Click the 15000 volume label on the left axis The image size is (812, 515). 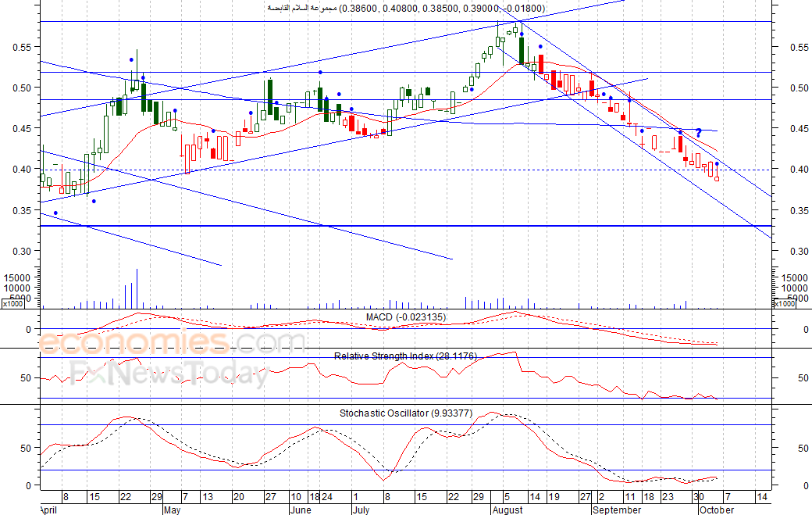[x=17, y=278]
